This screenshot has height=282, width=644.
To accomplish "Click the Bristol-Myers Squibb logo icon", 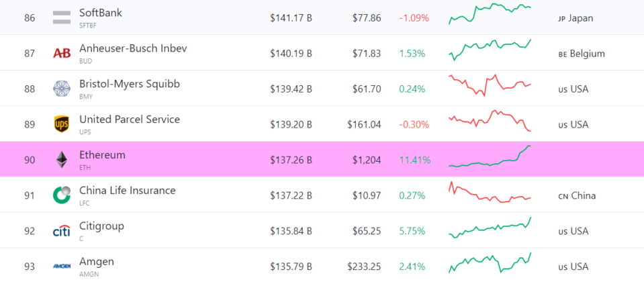I will [62, 89].
